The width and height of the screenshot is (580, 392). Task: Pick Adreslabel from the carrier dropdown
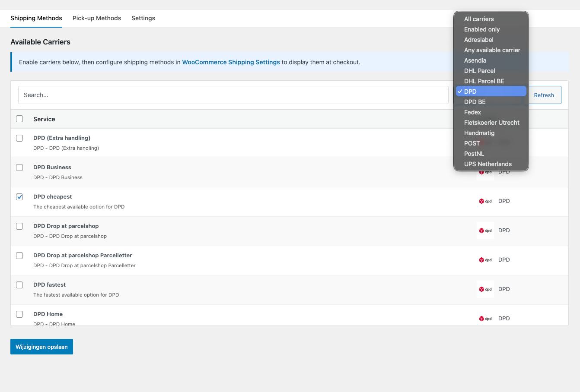click(x=491, y=40)
